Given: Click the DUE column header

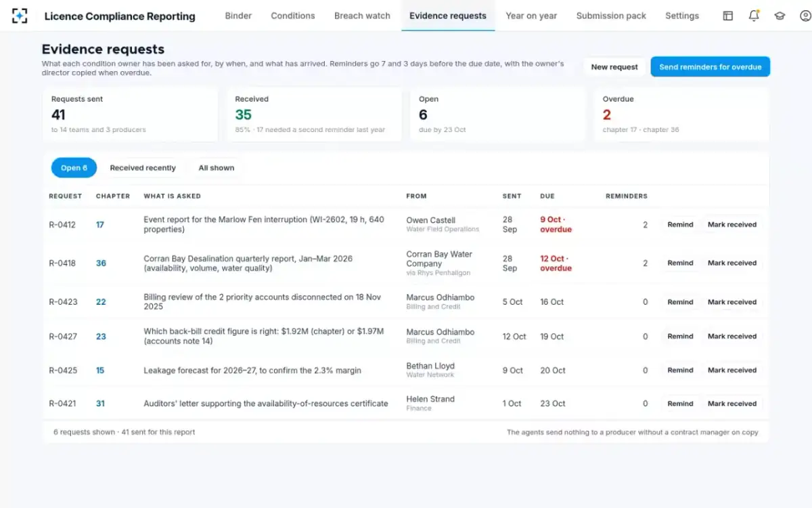Looking at the screenshot, I should pos(547,196).
